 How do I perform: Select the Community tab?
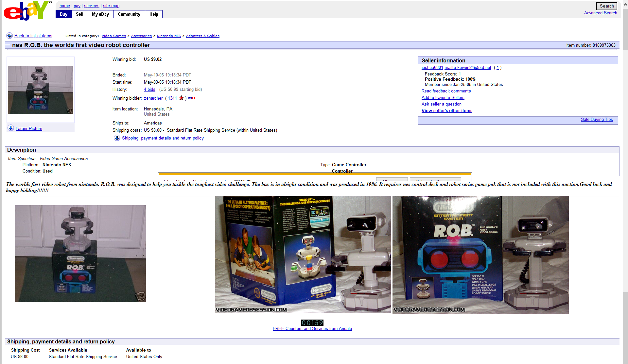pyautogui.click(x=129, y=14)
